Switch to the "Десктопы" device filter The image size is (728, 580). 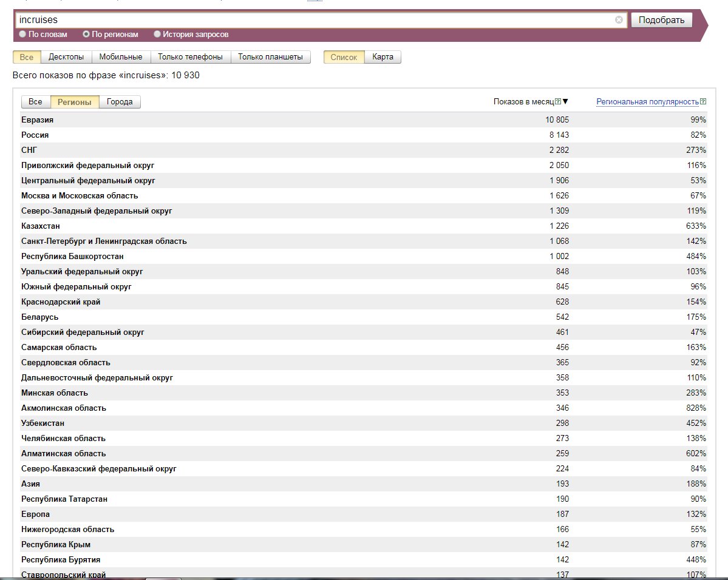click(x=66, y=57)
